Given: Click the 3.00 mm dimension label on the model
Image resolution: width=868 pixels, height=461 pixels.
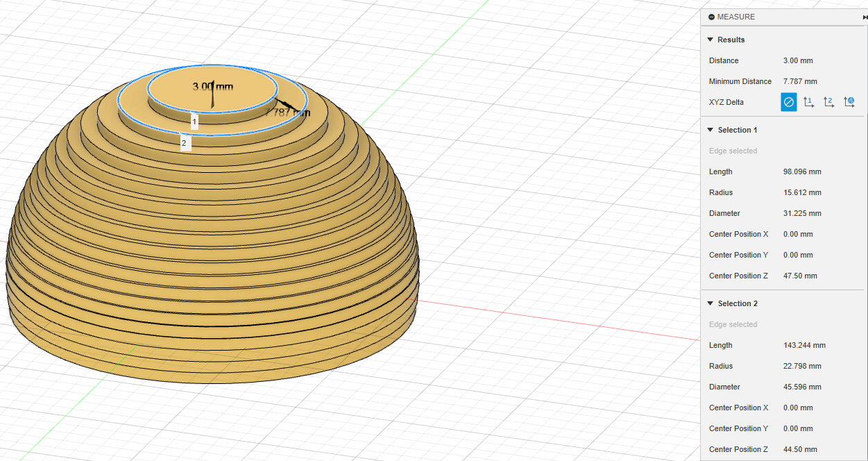Looking at the screenshot, I should coord(212,87).
